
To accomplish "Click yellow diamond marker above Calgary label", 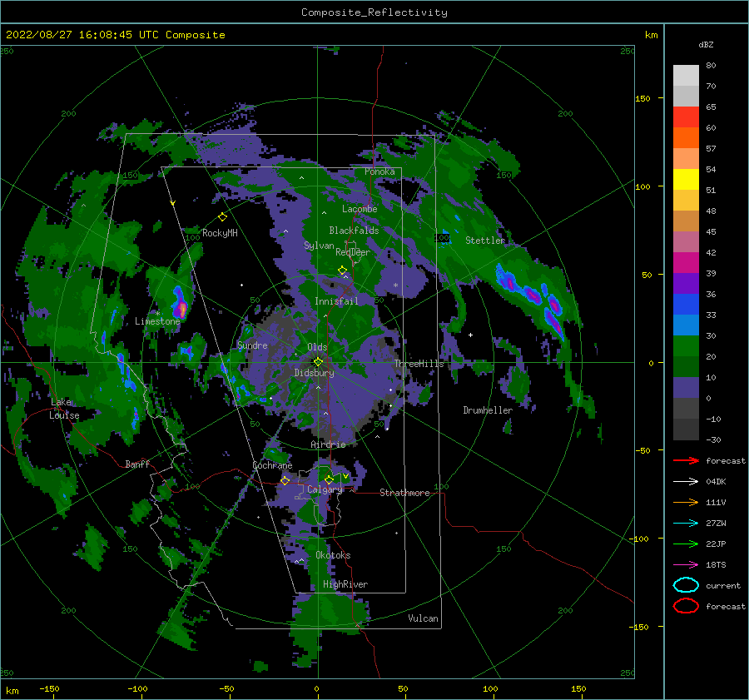I will point(329,479).
